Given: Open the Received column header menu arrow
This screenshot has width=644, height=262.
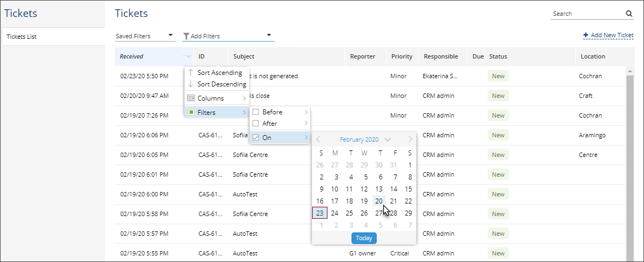Looking at the screenshot, I should (188, 57).
